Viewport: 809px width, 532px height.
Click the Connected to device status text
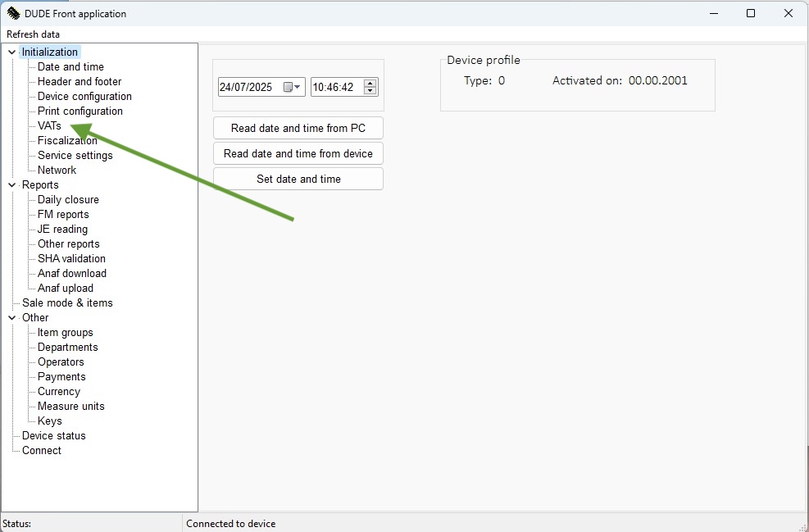point(230,524)
